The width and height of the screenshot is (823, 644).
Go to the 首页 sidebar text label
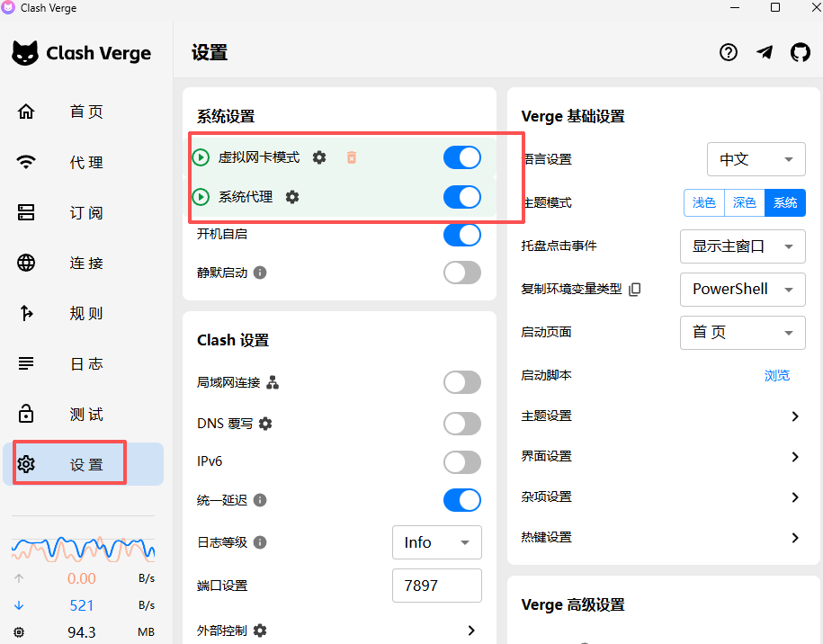tap(86, 112)
